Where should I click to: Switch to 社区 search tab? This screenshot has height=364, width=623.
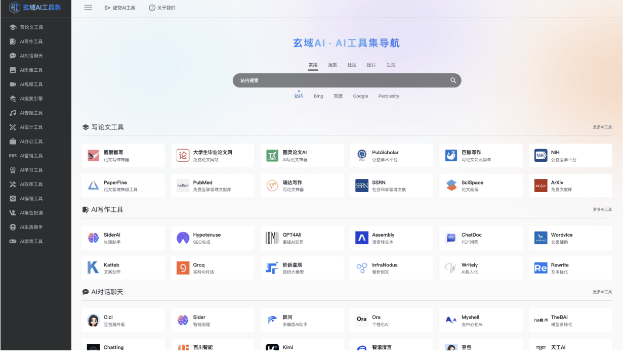point(352,65)
